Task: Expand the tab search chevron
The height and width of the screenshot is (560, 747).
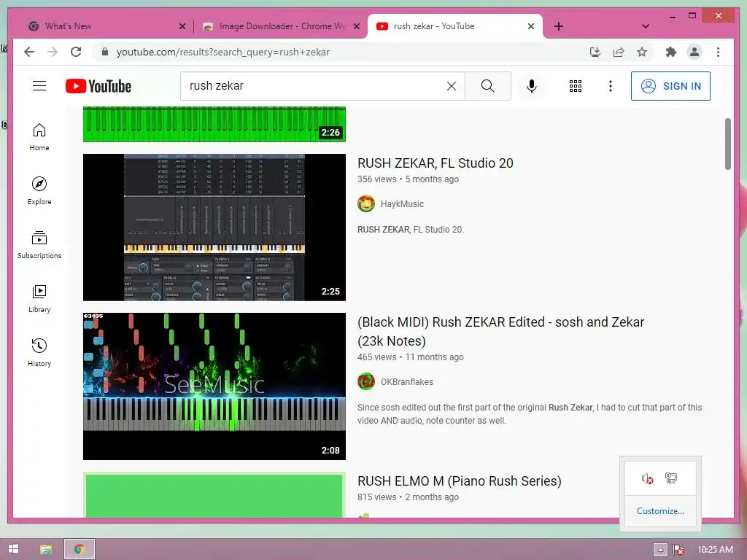Action: [x=646, y=26]
